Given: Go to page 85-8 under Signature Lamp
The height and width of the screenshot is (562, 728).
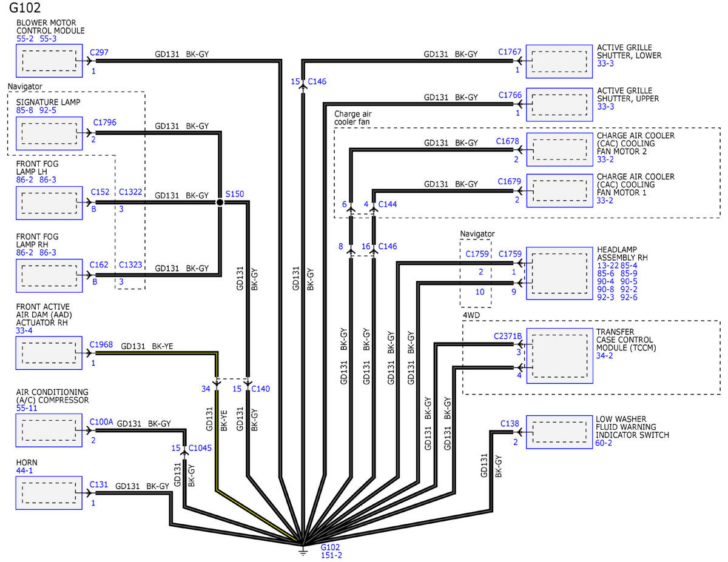Looking at the screenshot, I should (x=26, y=110).
